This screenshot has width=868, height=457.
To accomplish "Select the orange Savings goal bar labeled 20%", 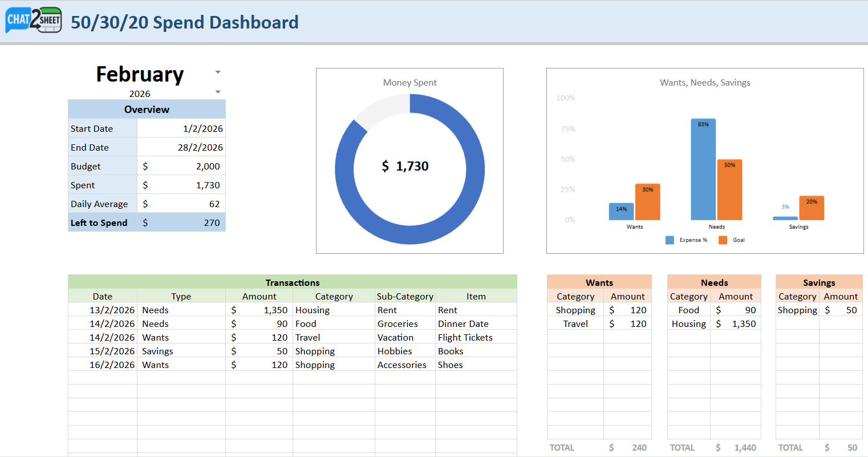I will pyautogui.click(x=812, y=210).
